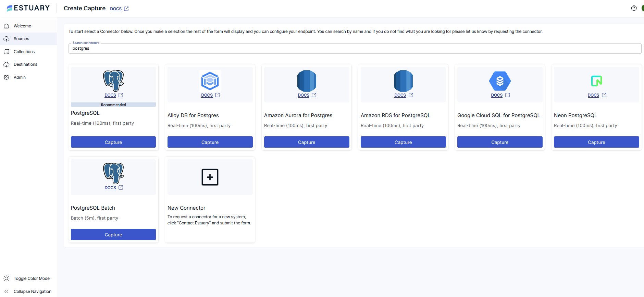The image size is (644, 297).
Task: Open DOCS link next to Create Capture
Action: click(116, 9)
